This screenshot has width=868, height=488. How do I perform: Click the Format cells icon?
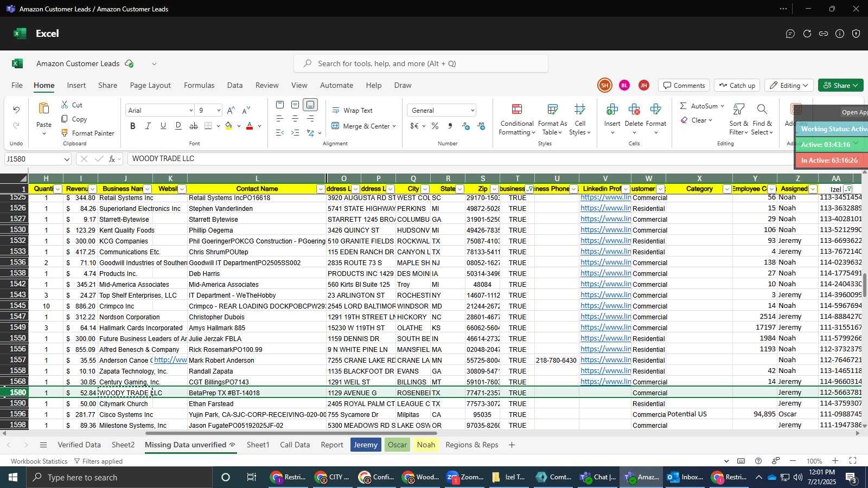(655, 110)
